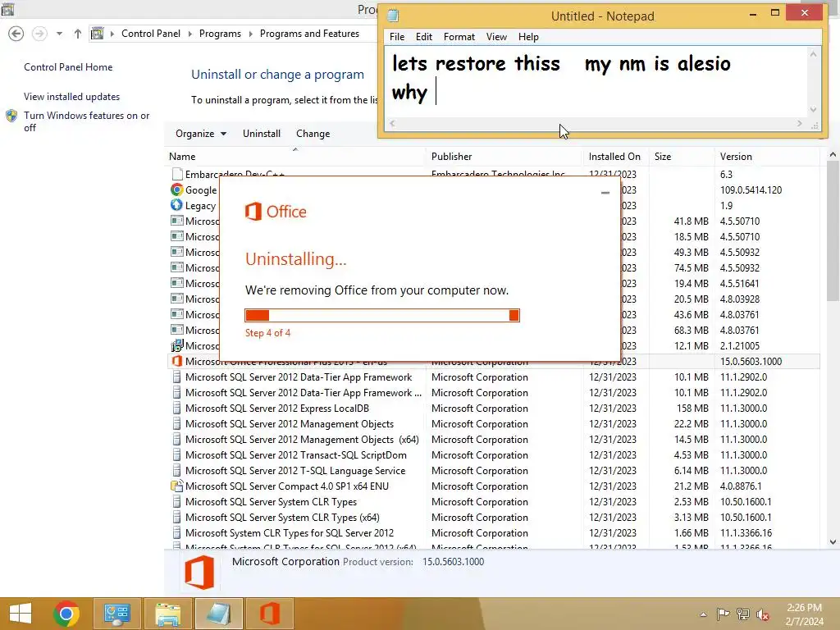Show hidden tray icons arrow
The image size is (840, 630).
pyautogui.click(x=703, y=614)
